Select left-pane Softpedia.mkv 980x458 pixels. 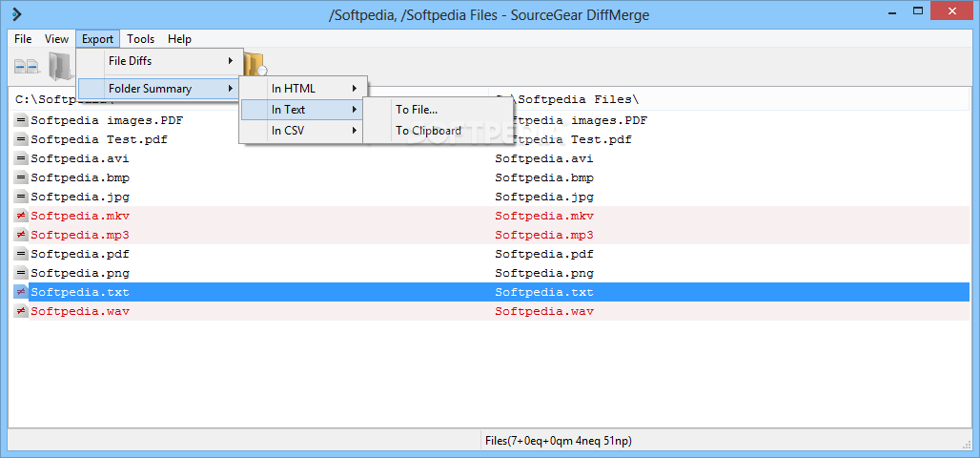(80, 216)
